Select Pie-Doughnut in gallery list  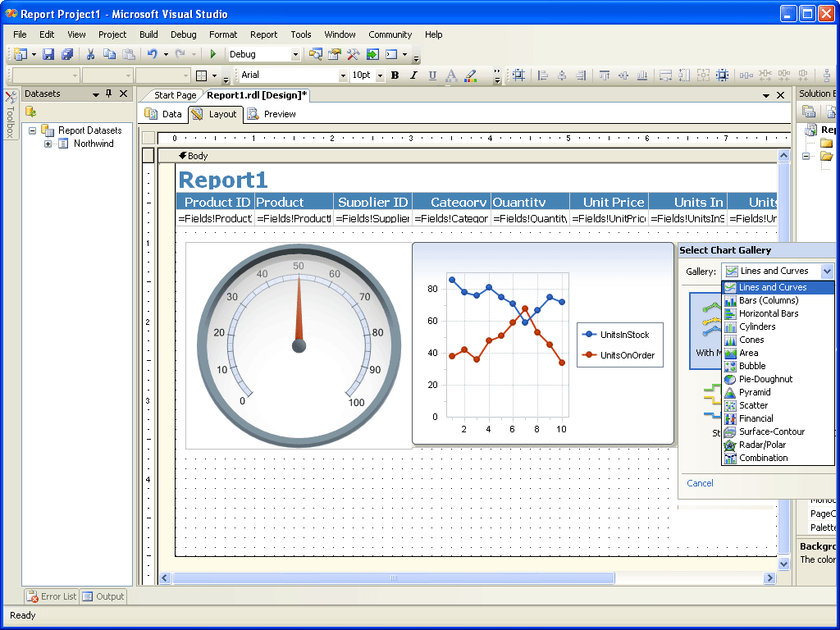pyautogui.click(x=778, y=379)
